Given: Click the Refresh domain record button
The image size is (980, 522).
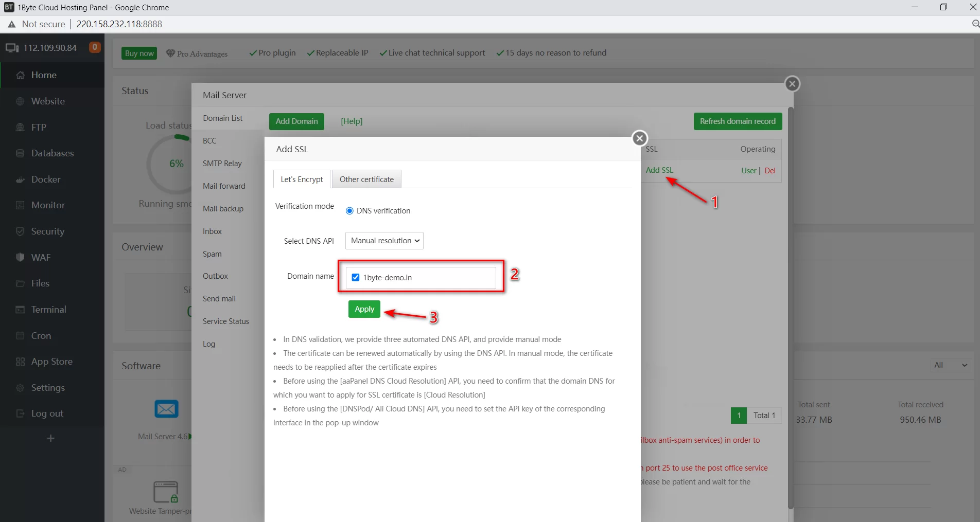Looking at the screenshot, I should (x=738, y=121).
